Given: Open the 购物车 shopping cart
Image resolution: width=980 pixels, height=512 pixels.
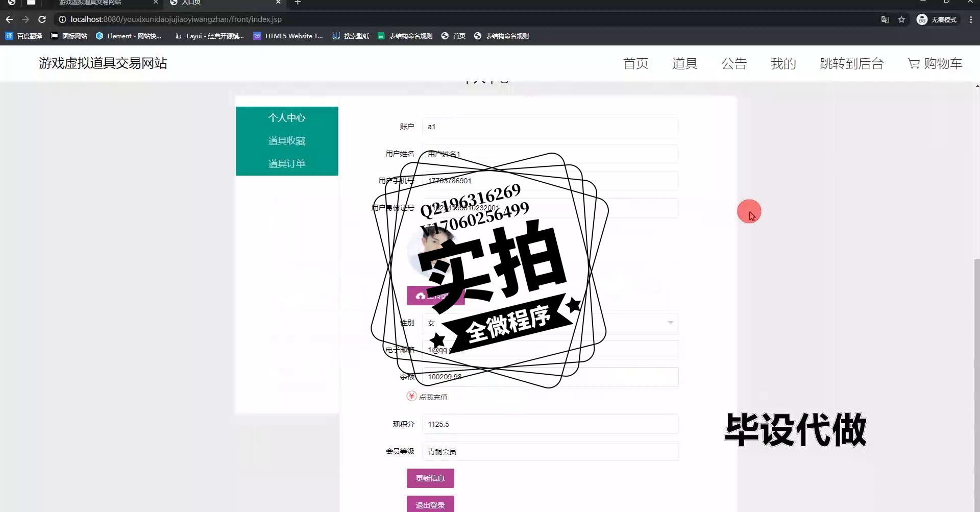Looking at the screenshot, I should coord(935,63).
